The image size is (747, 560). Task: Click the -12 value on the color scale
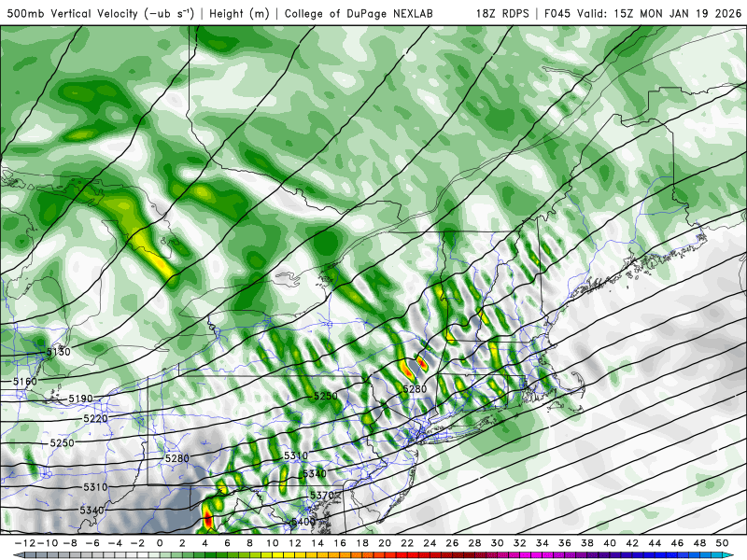24,543
